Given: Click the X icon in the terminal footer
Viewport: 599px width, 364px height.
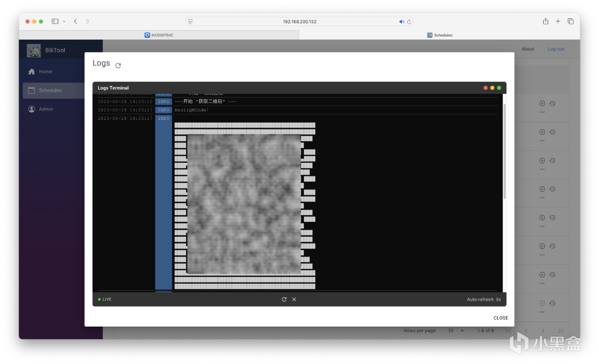Looking at the screenshot, I should click(x=294, y=299).
